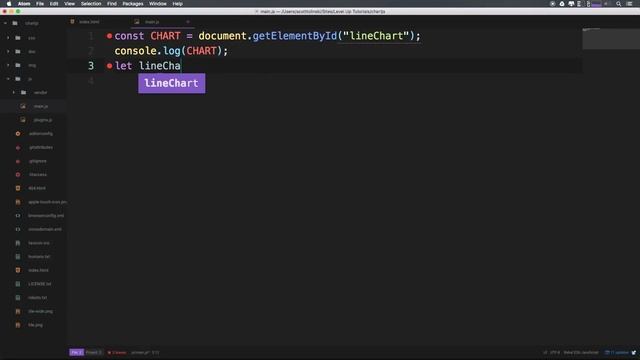
Task: Open the Window menu
Action: click(158, 4)
